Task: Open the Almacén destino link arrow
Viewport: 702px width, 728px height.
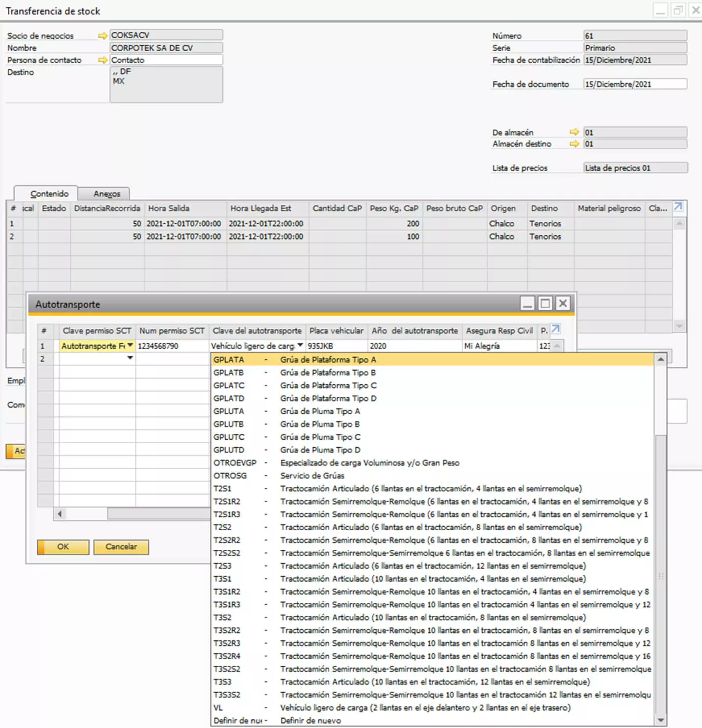Action: pos(574,144)
